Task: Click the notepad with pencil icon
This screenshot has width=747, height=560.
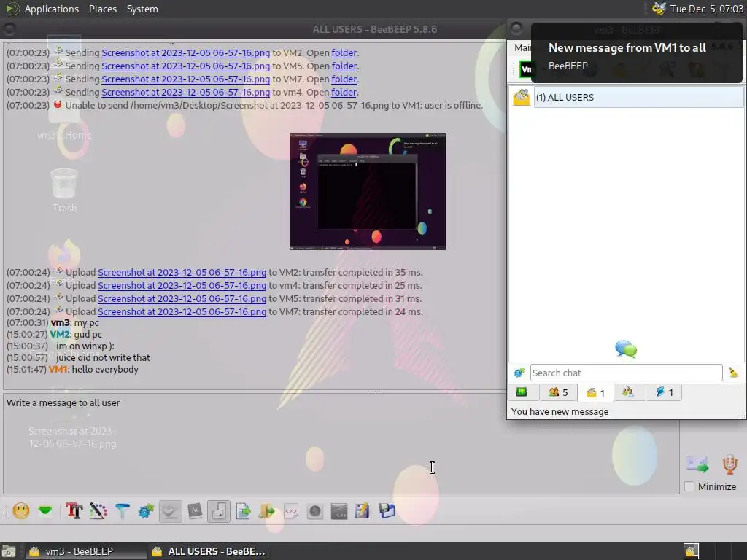Action: [362, 511]
